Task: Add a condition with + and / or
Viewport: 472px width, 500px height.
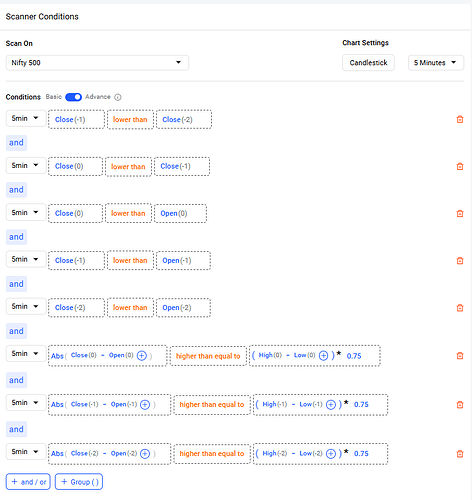Action: (28, 482)
